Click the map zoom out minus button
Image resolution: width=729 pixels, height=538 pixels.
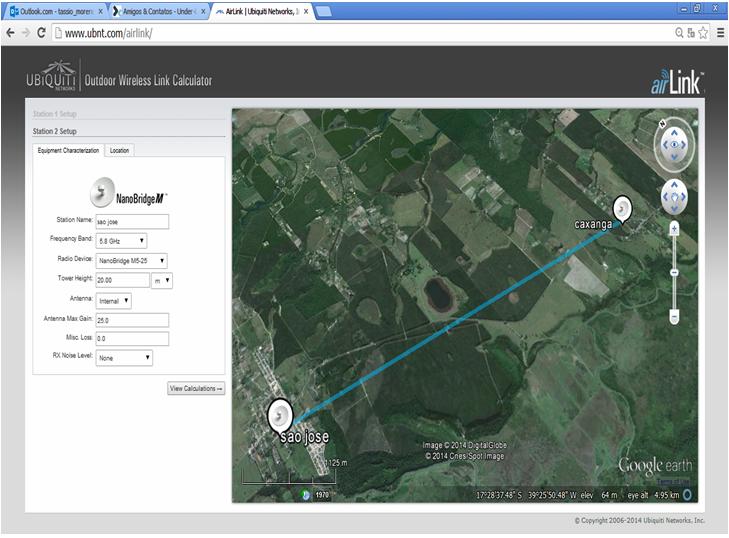tap(674, 318)
